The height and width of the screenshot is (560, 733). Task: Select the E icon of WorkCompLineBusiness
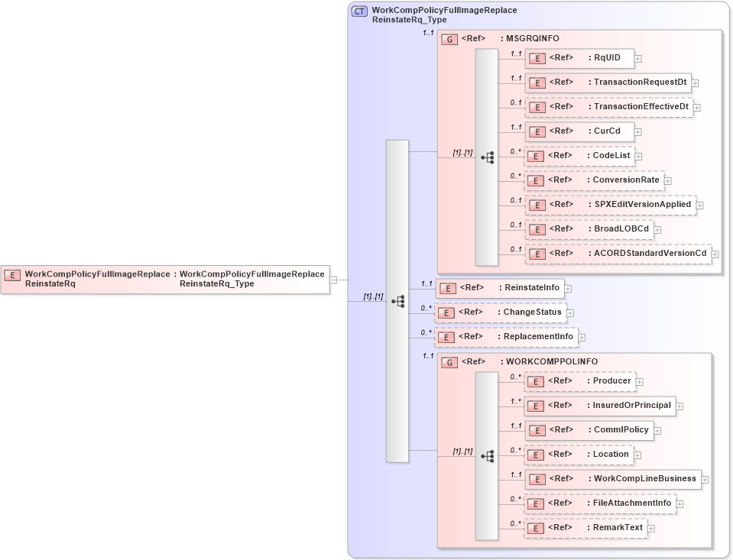(537, 479)
